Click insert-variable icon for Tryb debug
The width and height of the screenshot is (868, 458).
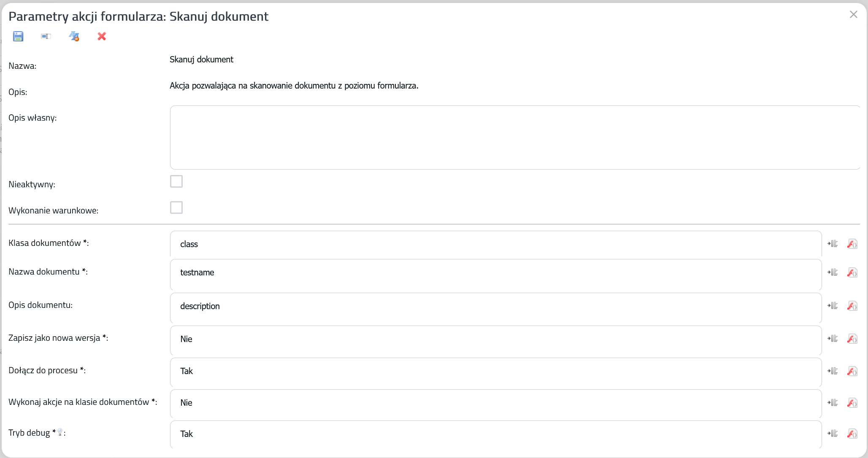[833, 434]
